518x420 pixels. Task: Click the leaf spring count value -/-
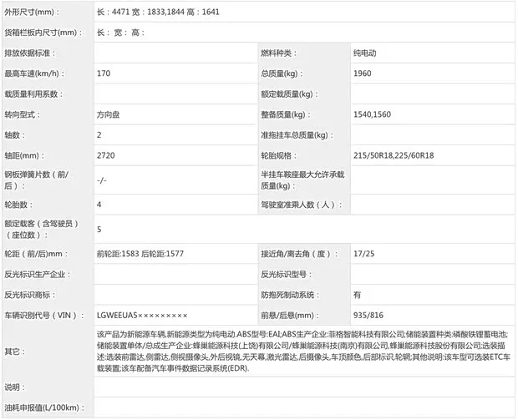[x=102, y=180]
